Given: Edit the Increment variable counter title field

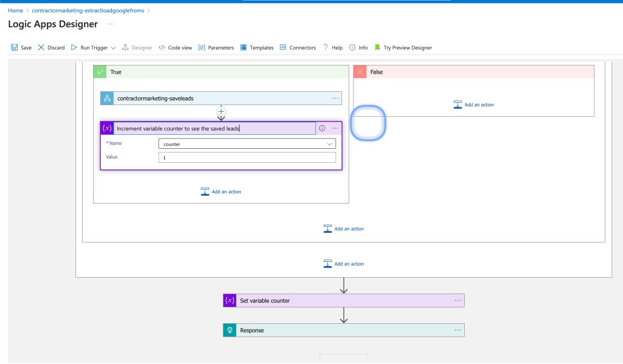Looking at the screenshot, I should coord(215,129).
